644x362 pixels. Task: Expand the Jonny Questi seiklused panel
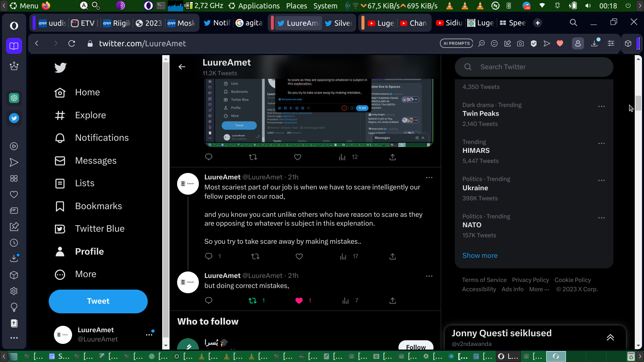(x=610, y=337)
